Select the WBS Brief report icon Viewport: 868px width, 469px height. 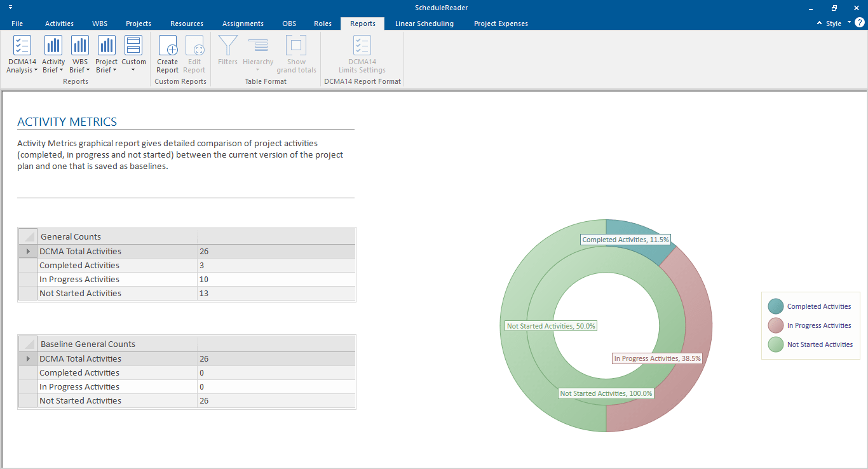(80, 46)
